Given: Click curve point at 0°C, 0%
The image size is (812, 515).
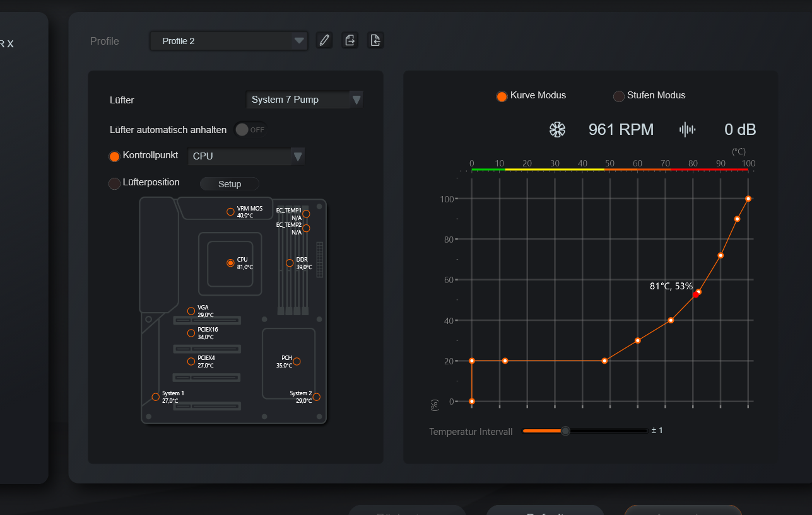Looking at the screenshot, I should (472, 402).
